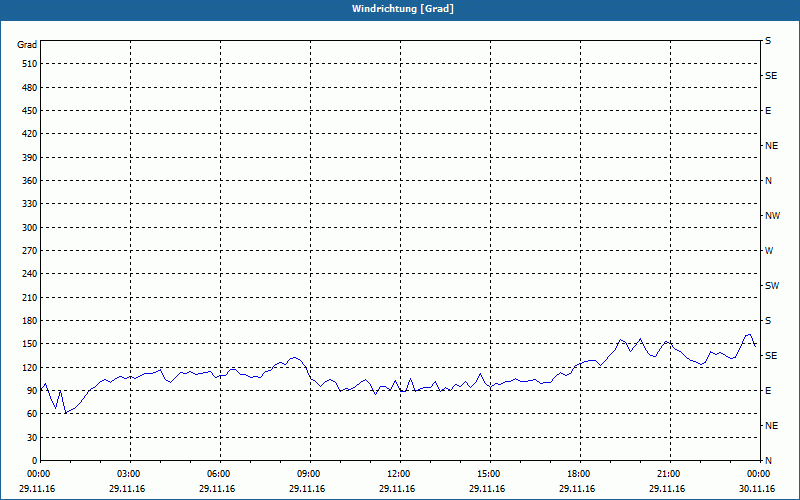Screen dimensions: 800x500
Task: Click the wind line dip near 01:00
Action: 65,412
